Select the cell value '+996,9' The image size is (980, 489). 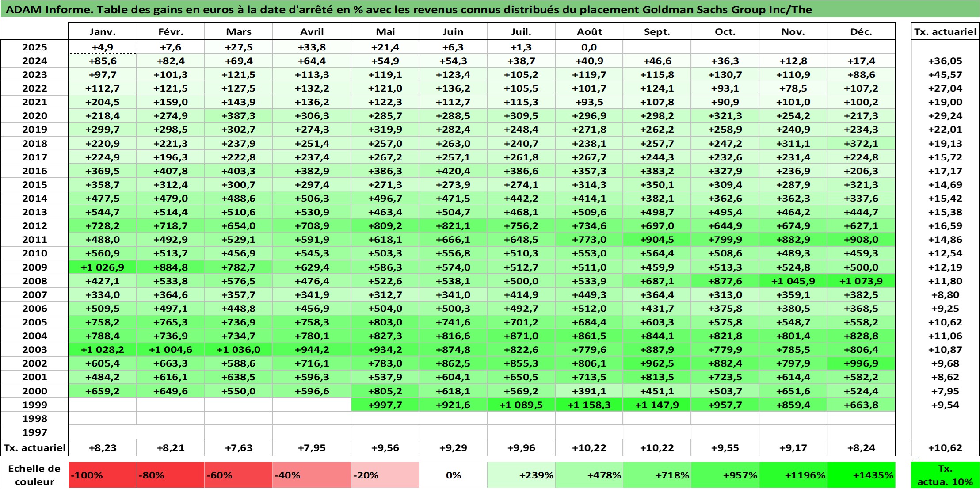point(861,363)
